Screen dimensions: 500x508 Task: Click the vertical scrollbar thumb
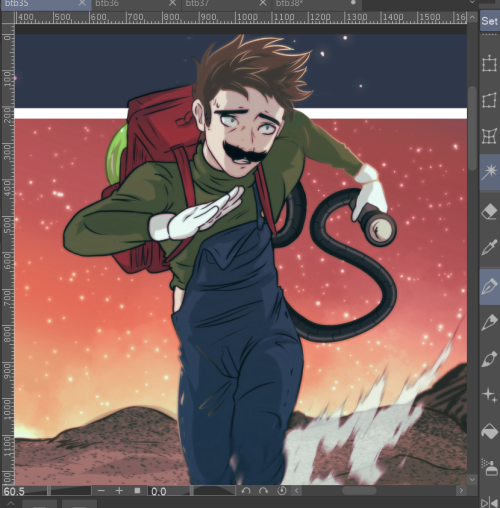point(472,129)
